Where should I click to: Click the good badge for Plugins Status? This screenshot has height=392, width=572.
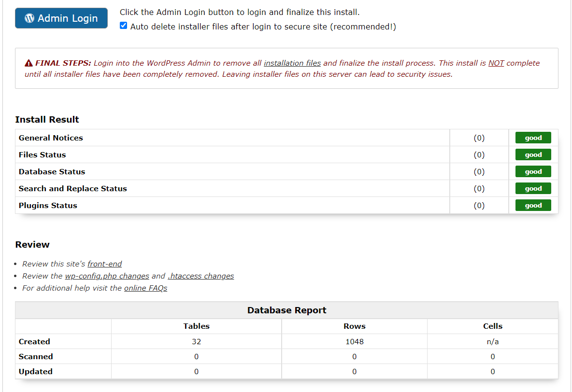tap(533, 206)
